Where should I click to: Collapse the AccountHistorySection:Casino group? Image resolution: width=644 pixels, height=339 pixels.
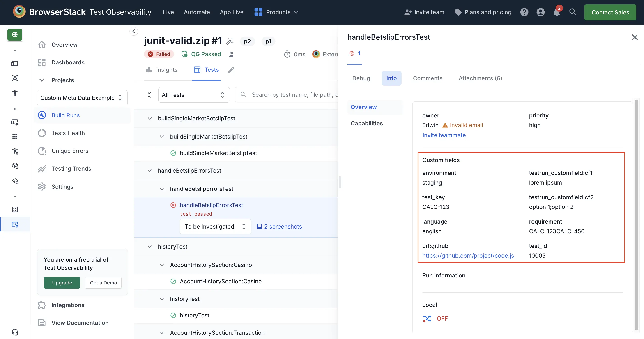(x=162, y=265)
